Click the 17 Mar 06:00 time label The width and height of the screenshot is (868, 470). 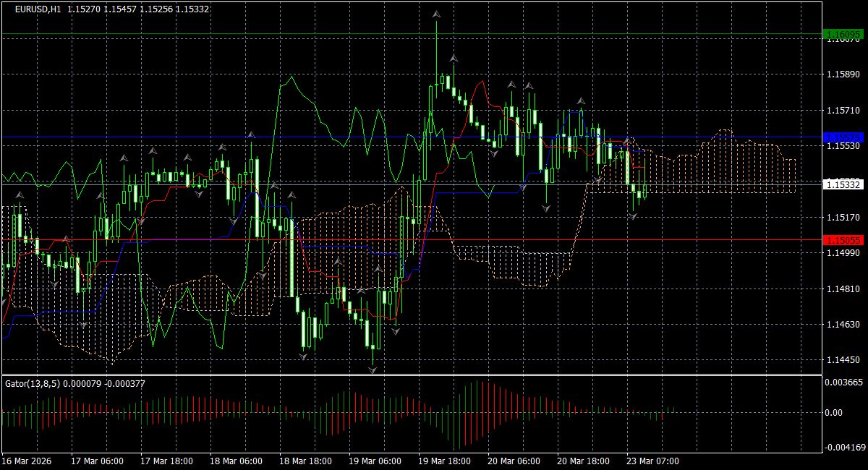point(97,461)
